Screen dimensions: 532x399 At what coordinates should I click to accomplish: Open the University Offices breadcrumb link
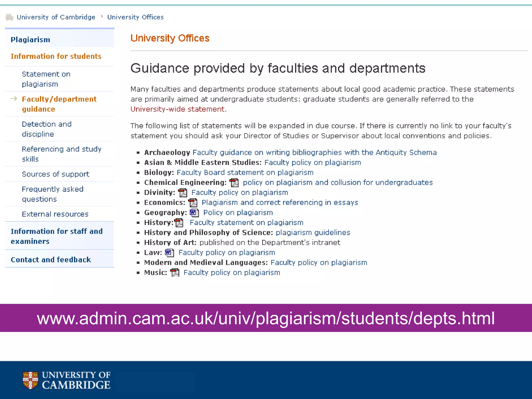(135, 17)
